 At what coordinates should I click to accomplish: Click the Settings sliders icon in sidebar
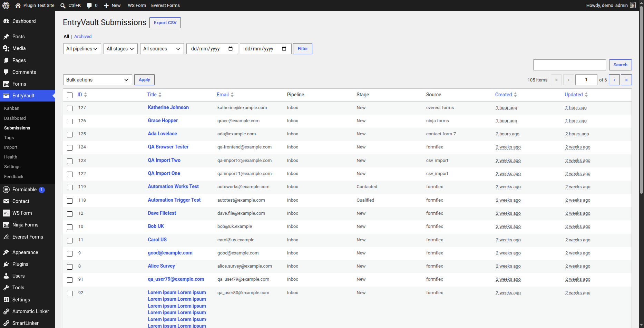[6, 300]
